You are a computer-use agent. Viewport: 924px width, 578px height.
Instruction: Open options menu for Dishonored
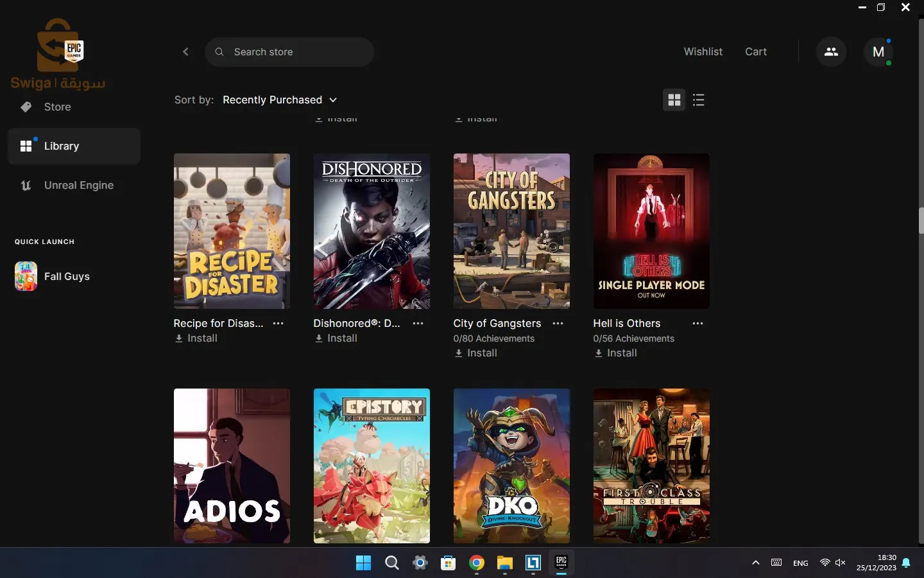[418, 324]
